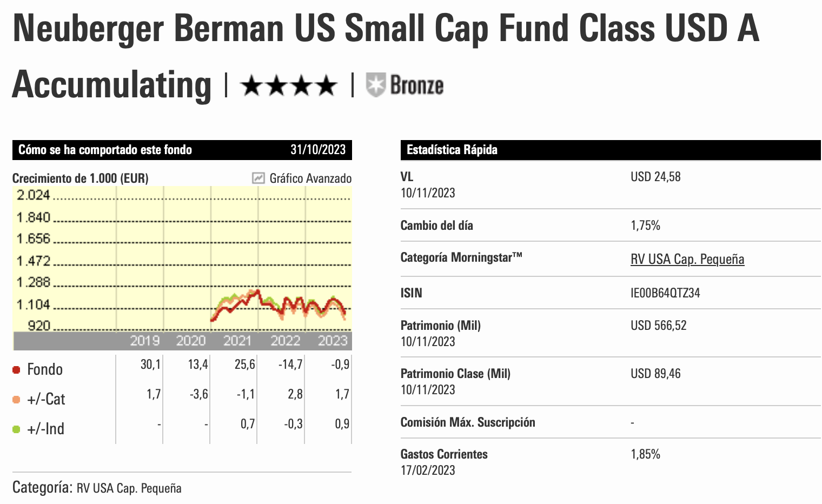Click the Cómo se ha comportado este fondo header
822x504 pixels.
[105, 150]
